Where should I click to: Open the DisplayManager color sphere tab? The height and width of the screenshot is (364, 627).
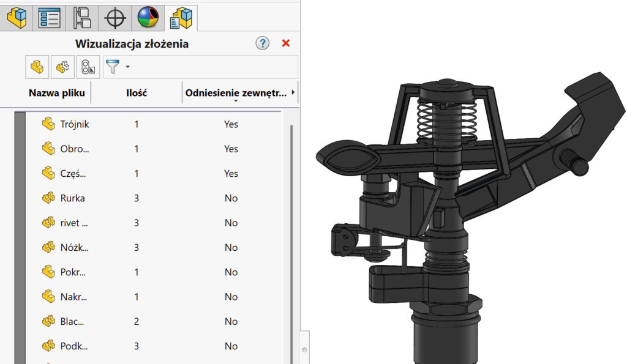(x=148, y=17)
